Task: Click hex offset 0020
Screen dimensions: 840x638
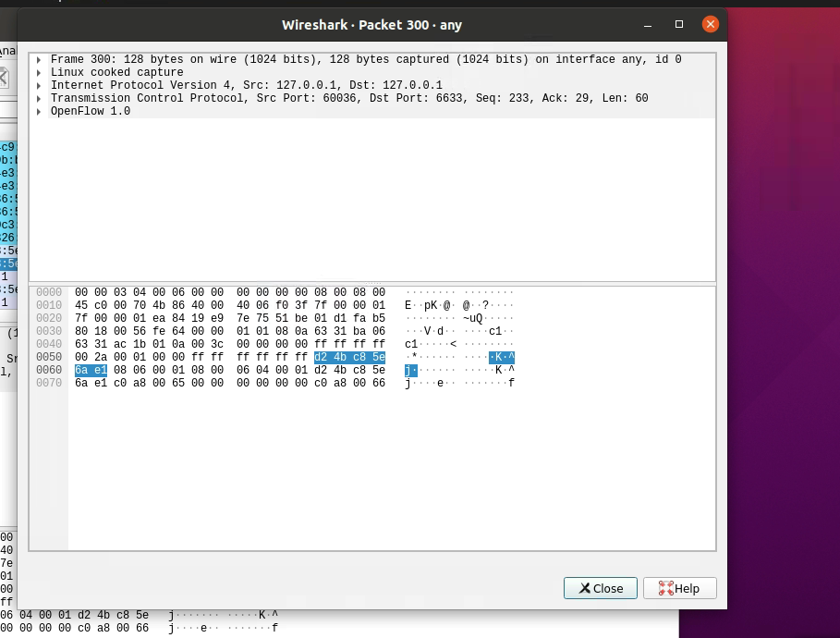Action: (49, 318)
